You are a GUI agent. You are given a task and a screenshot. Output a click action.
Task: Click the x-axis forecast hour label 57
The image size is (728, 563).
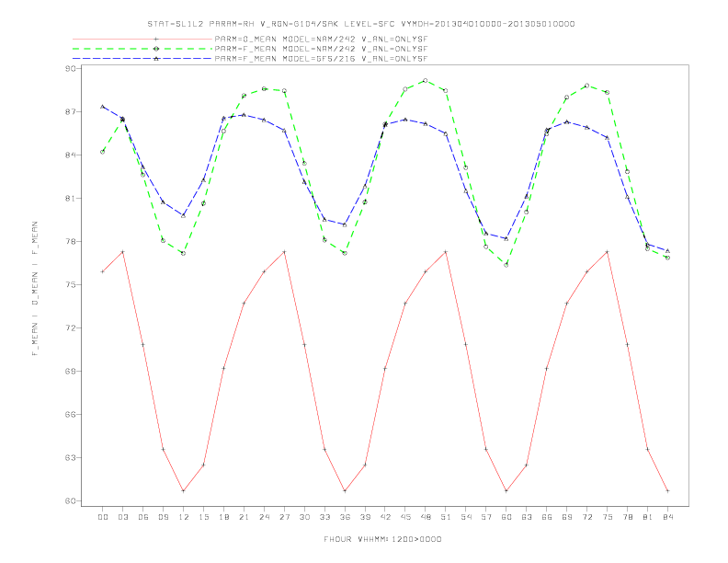(x=486, y=517)
